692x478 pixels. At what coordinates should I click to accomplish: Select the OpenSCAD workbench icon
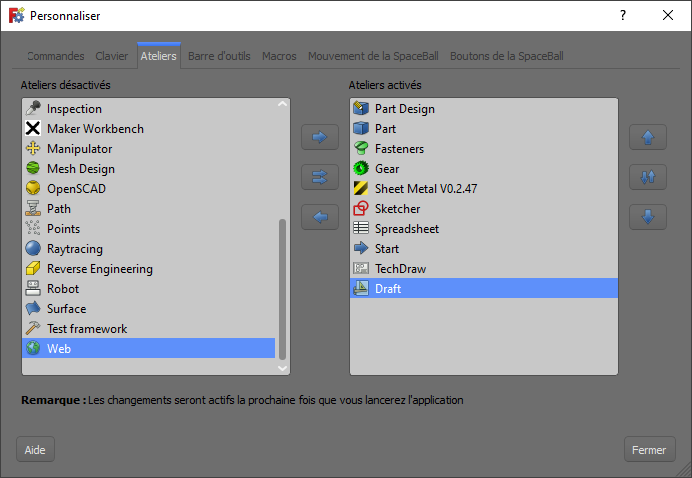coord(33,188)
